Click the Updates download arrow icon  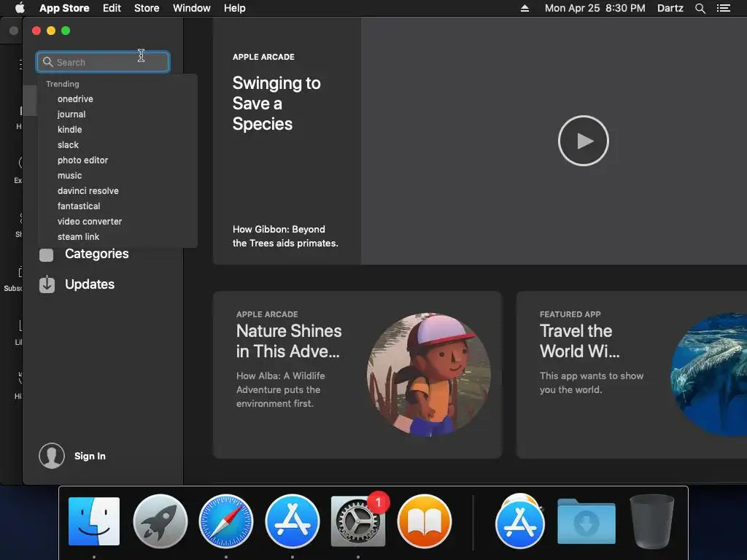click(x=47, y=284)
